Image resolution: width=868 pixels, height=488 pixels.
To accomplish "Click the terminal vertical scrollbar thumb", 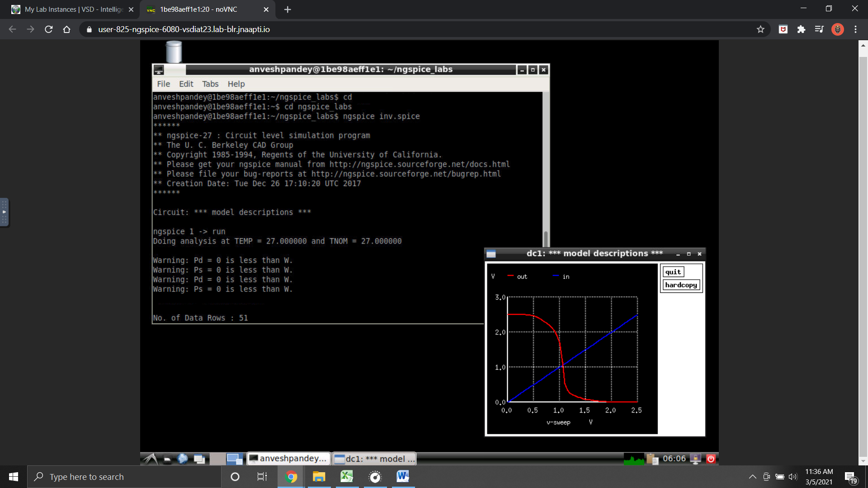I will (546, 239).
